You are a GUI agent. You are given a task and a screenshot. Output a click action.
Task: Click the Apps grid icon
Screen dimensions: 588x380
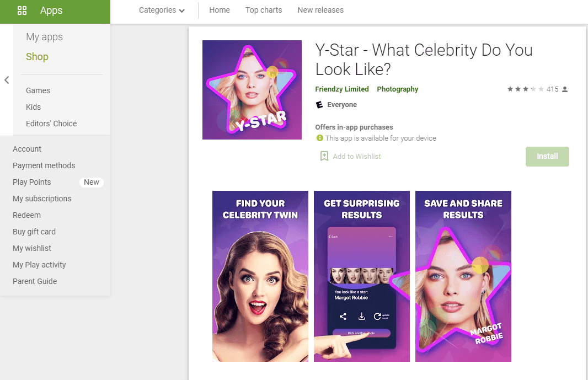22,10
